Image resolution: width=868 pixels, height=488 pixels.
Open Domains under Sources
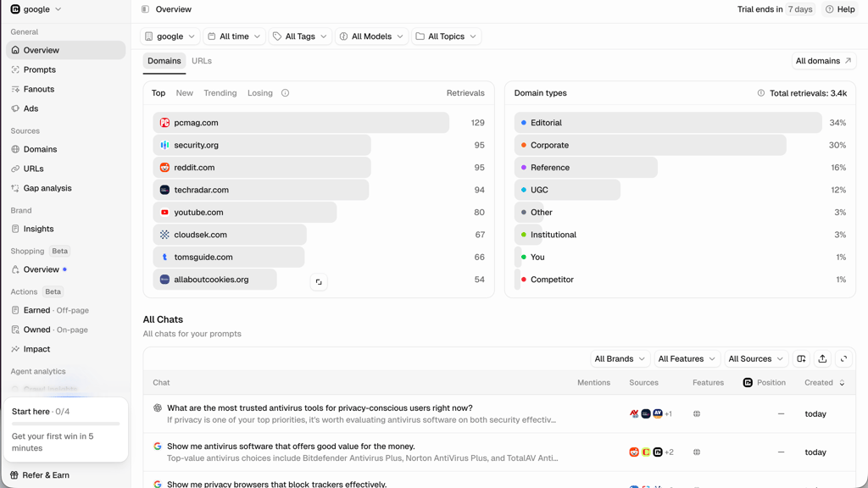[66, 149]
